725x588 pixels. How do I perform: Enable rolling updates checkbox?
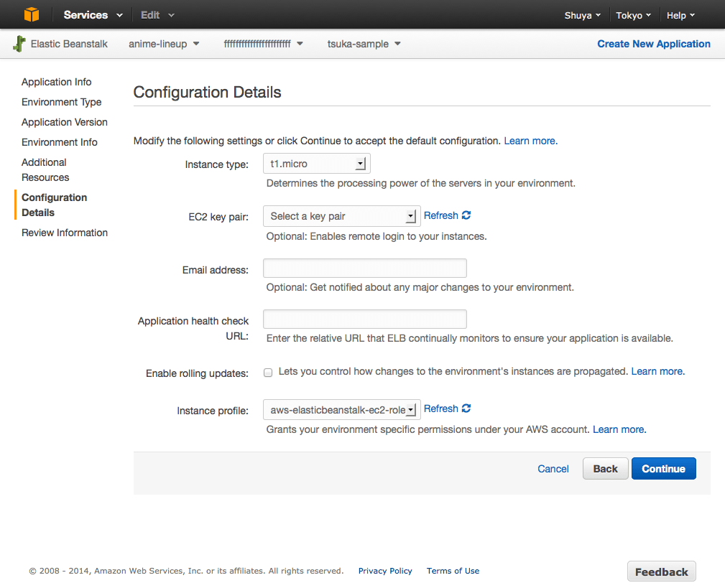tap(268, 373)
